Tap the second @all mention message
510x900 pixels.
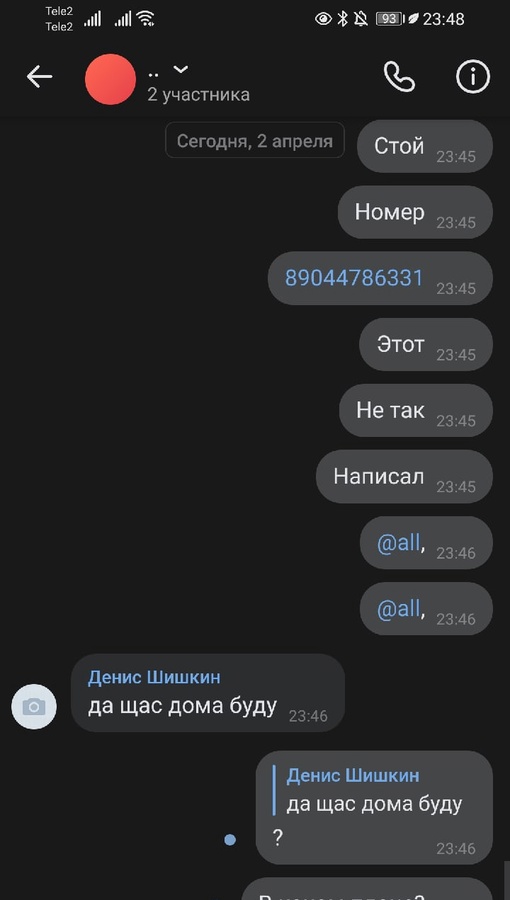tap(426, 609)
